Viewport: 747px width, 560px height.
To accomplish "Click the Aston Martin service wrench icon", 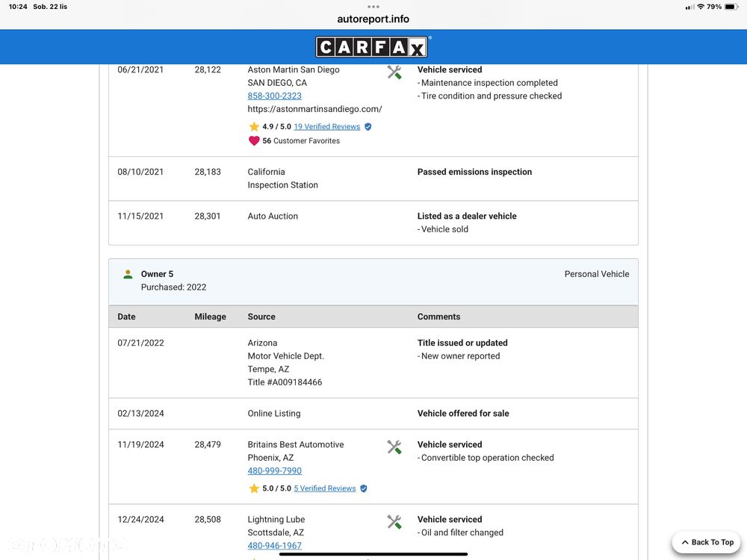I will tap(394, 72).
